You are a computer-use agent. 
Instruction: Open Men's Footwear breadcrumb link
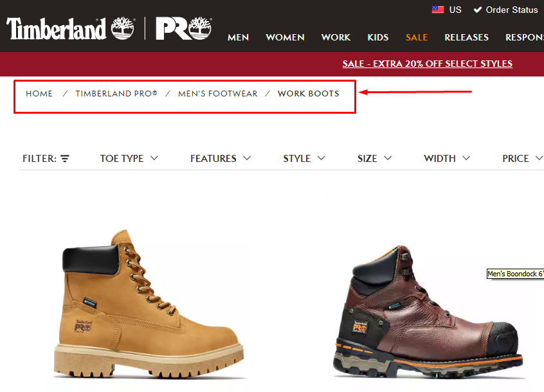coord(218,94)
